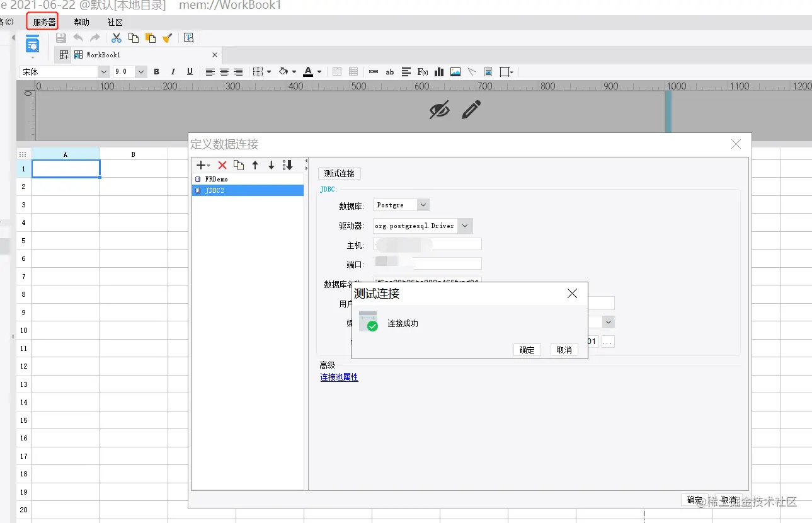The height and width of the screenshot is (523, 812).
Task: Move connection down with down arrow
Action: [x=272, y=165]
